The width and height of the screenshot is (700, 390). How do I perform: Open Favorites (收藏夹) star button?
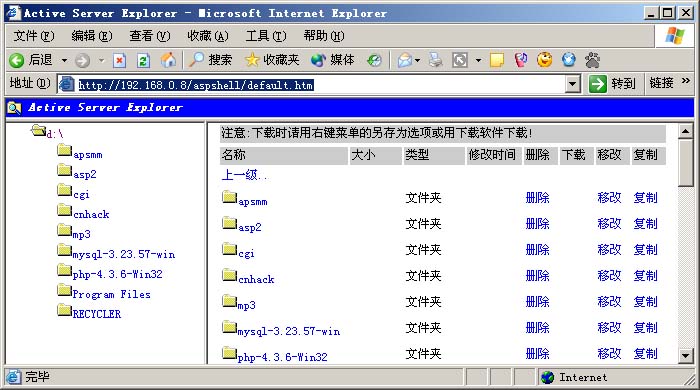[272, 60]
